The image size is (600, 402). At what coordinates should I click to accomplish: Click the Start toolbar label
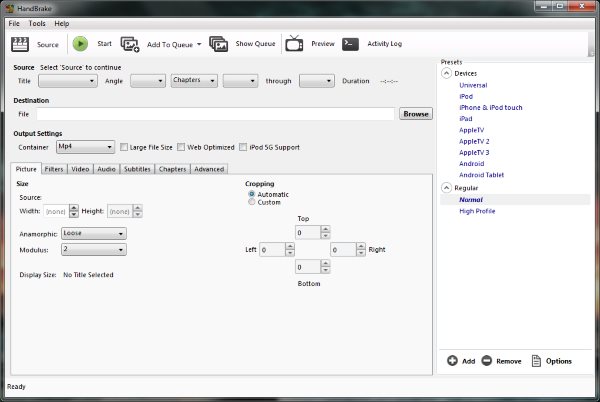pyautogui.click(x=104, y=44)
